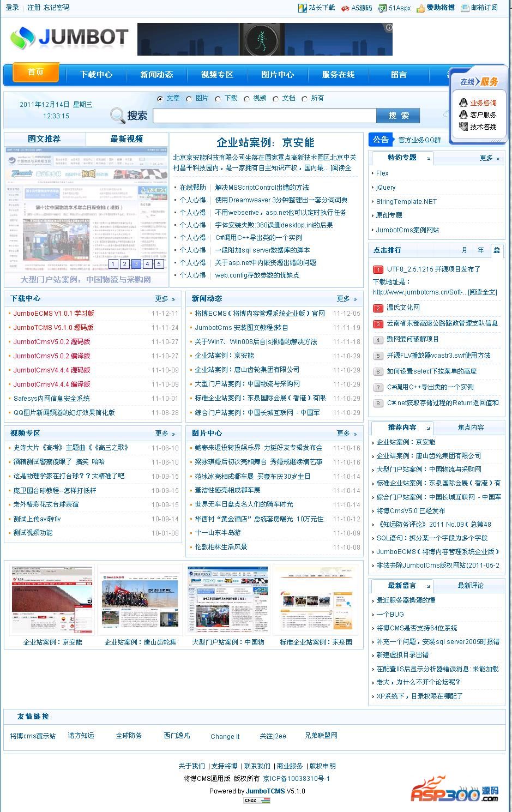
Task: Open the 新闻动态 navigation item
Action: 156,75
